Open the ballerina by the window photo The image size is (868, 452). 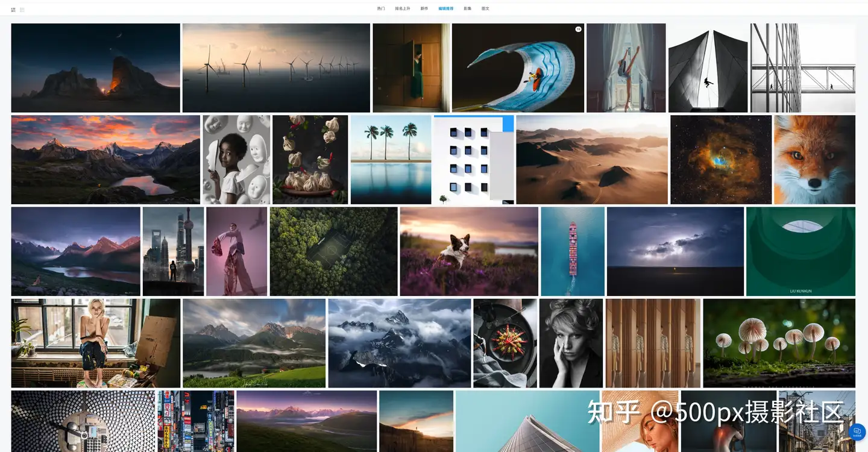point(626,67)
